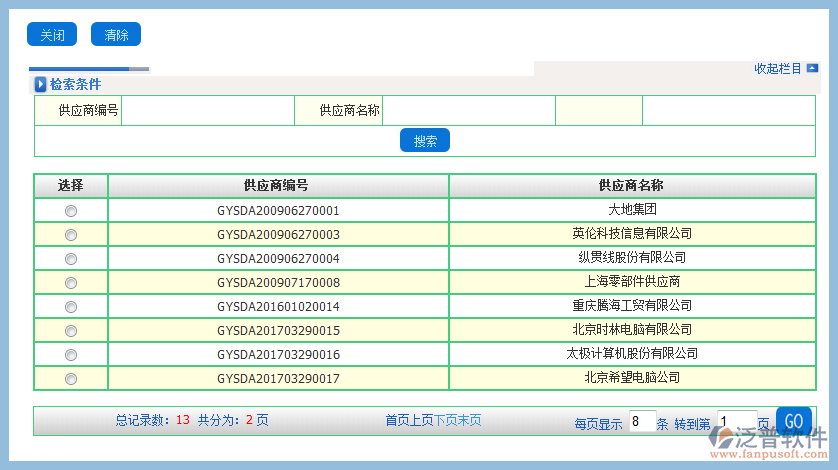Navigate to 下页 next page link
Screen dimensions: 838x470
(445, 421)
